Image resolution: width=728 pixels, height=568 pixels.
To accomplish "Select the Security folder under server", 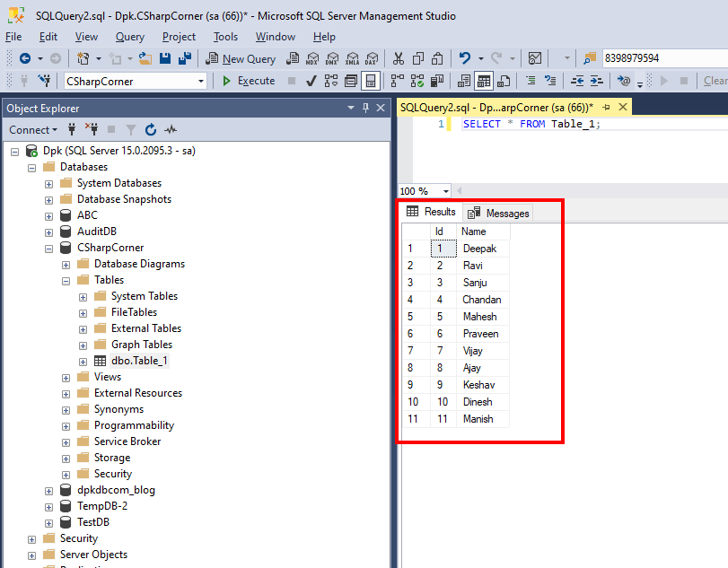I will click(79, 538).
